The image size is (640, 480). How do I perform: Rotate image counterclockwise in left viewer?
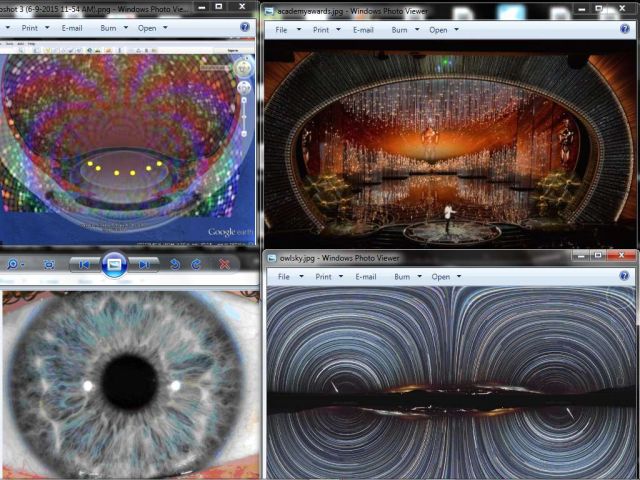point(175,265)
